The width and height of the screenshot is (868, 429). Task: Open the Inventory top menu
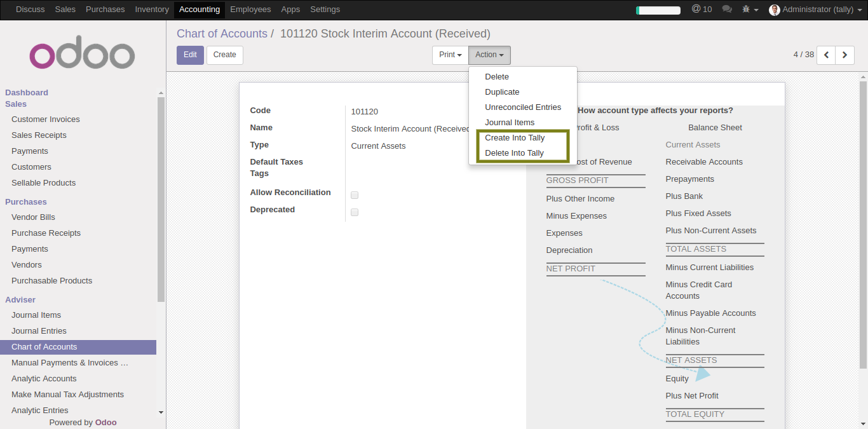(152, 10)
